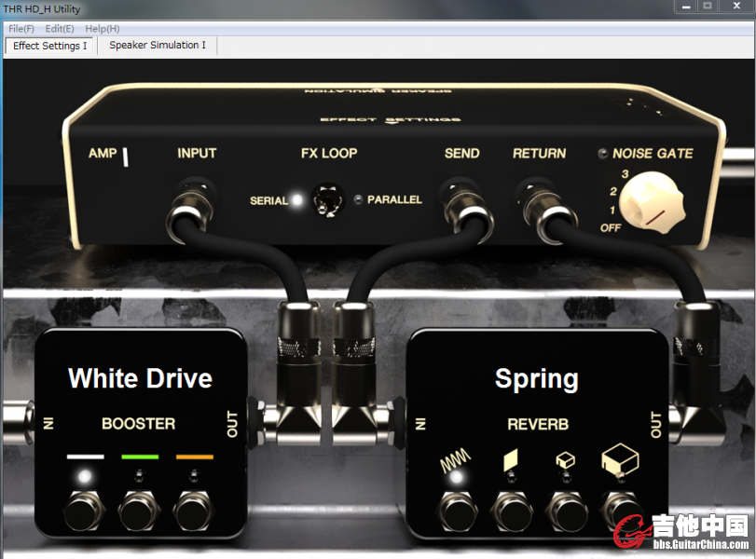The height and width of the screenshot is (559, 756).
Task: Select the small room reverb cube icon
Action: (x=565, y=459)
